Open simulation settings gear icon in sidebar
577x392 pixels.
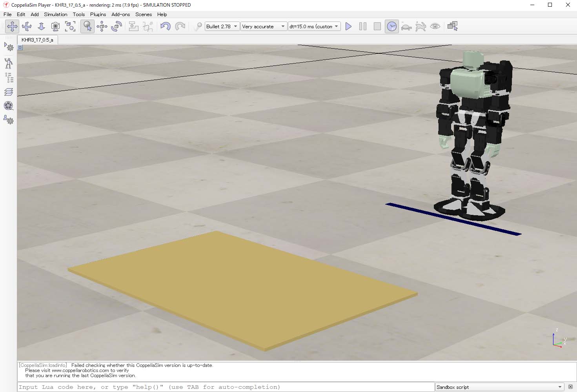click(9, 47)
